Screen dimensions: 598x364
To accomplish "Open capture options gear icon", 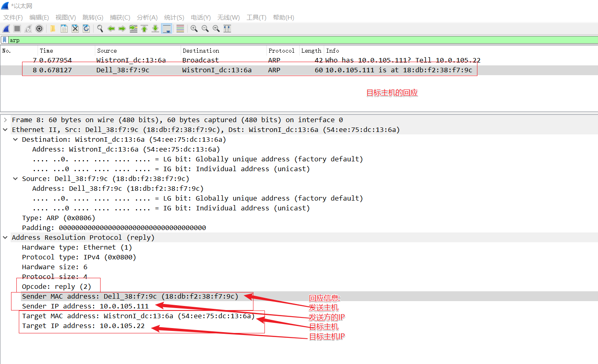I will 39,29.
